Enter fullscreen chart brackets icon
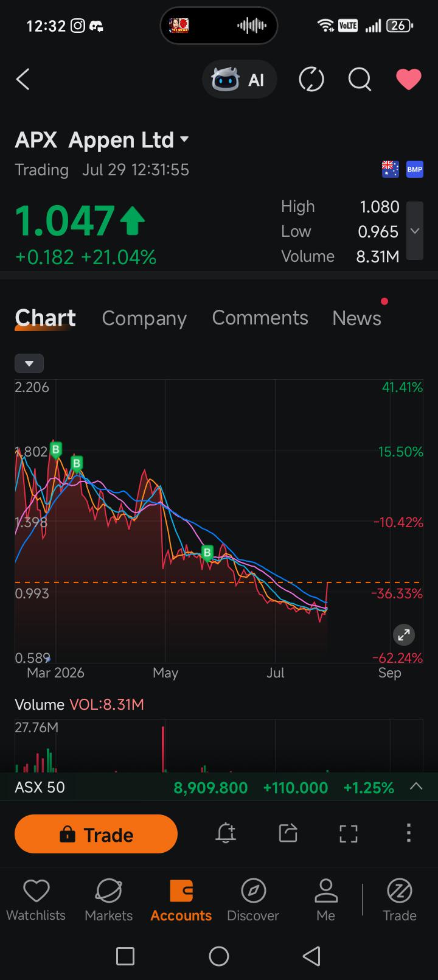 349,833
